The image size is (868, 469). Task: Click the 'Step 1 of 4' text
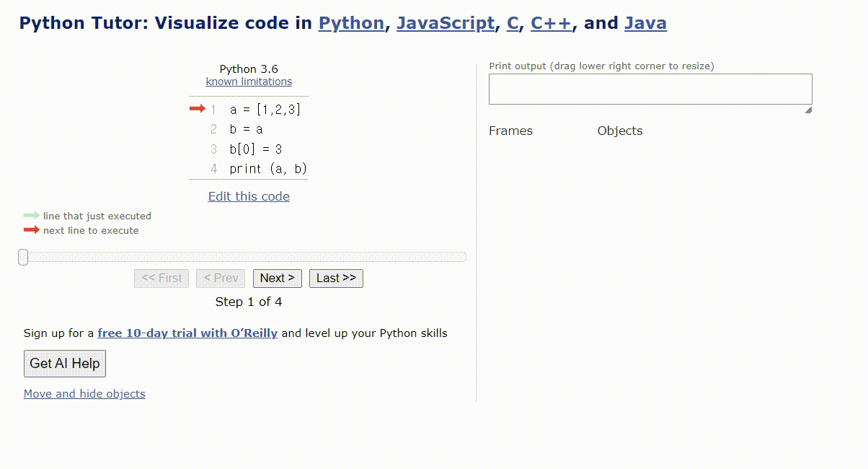pos(249,302)
